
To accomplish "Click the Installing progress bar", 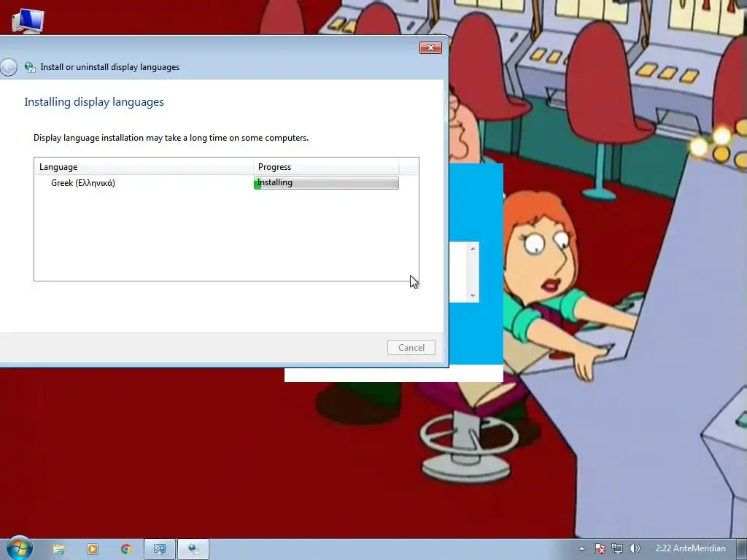I will coord(326,183).
